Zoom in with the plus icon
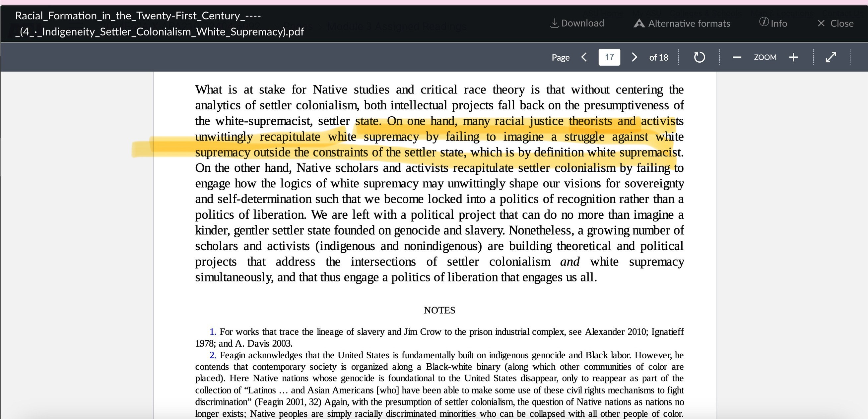Viewport: 868px width, 419px height. [793, 57]
